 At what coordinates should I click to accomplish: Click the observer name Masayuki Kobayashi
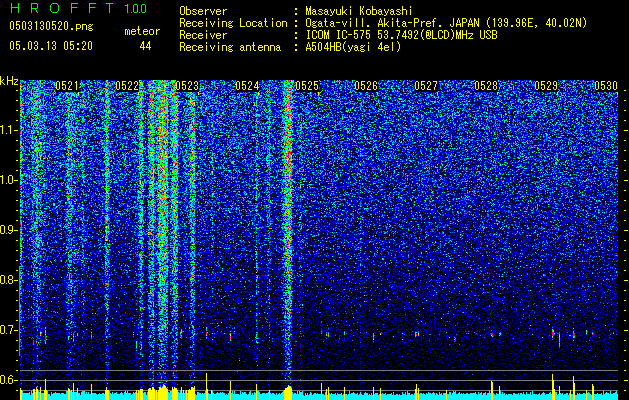click(x=359, y=11)
